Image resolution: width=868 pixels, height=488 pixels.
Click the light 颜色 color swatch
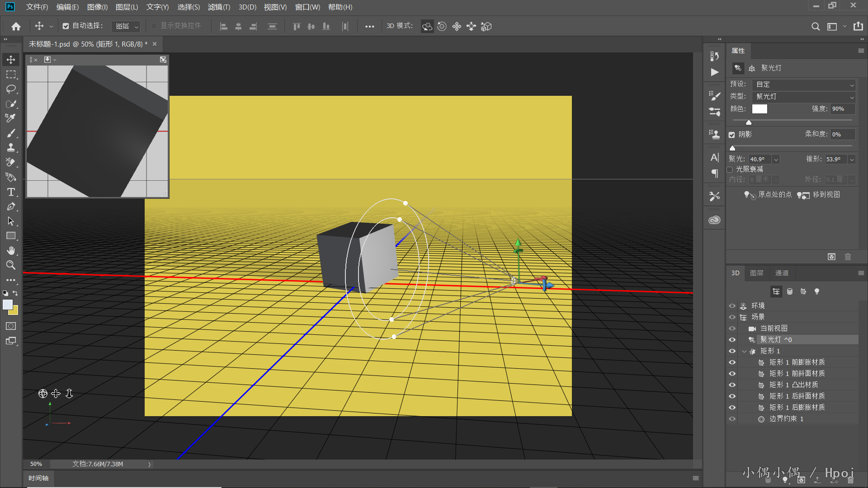[759, 109]
